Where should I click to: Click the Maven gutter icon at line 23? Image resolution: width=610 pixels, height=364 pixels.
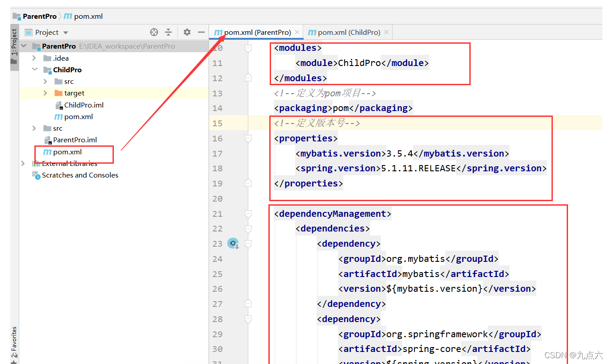point(233,244)
